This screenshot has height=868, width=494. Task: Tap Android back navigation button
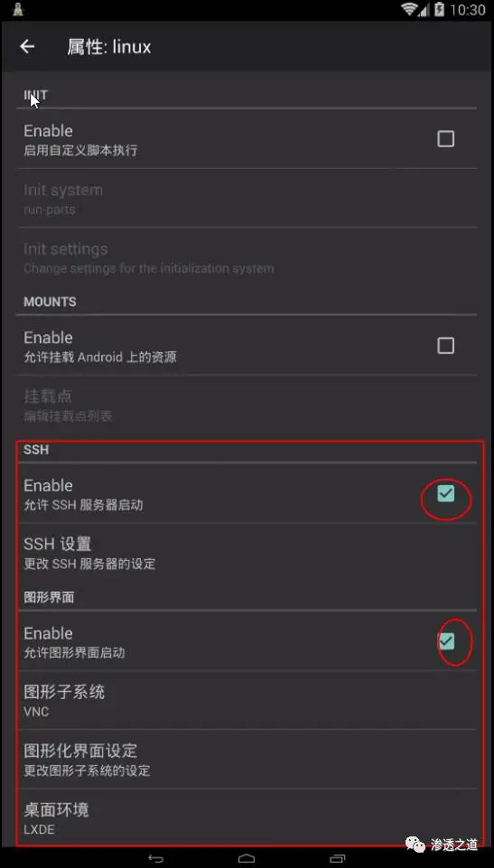pos(156,859)
